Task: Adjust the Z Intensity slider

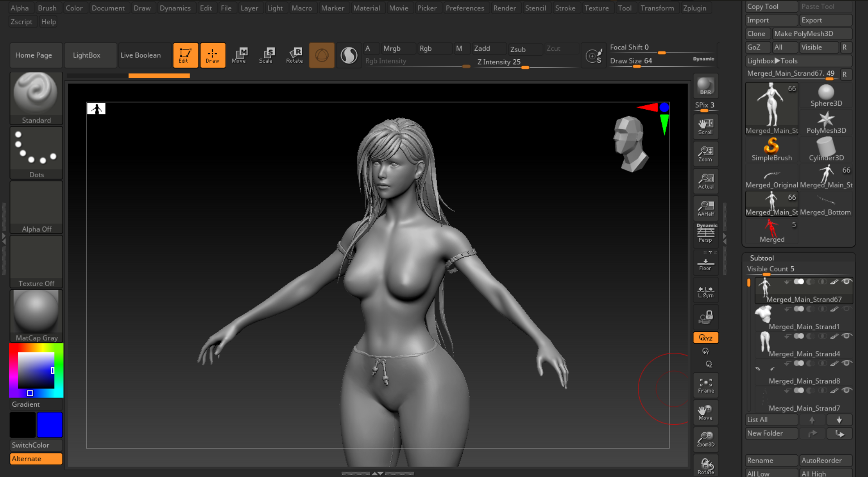Action: [x=525, y=67]
